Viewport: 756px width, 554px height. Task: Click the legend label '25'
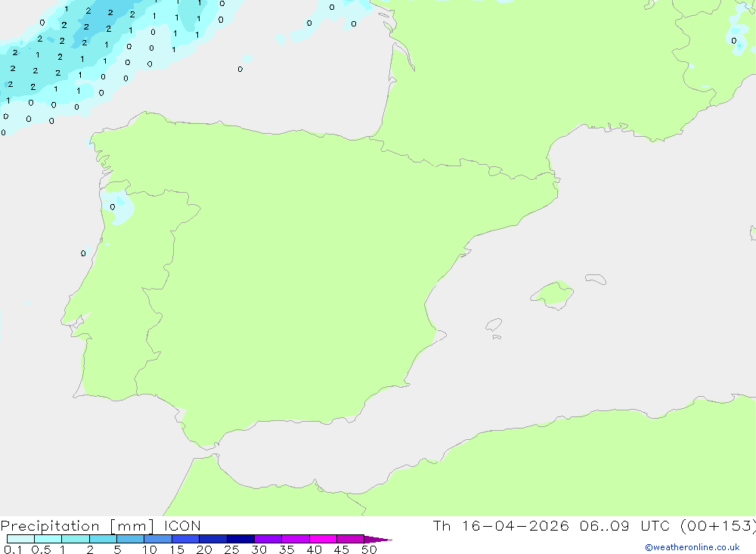[232, 549]
